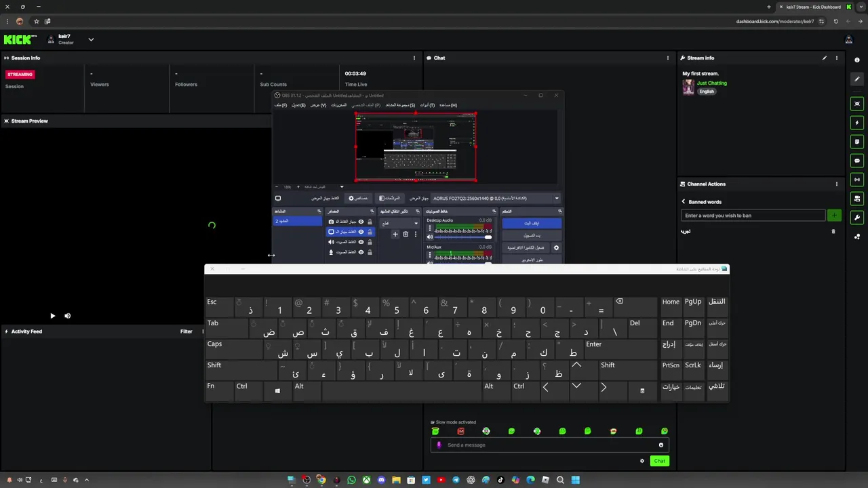Viewport: 868px width, 488px height.
Task: Add the banned word with green plus
Action: [834, 216]
